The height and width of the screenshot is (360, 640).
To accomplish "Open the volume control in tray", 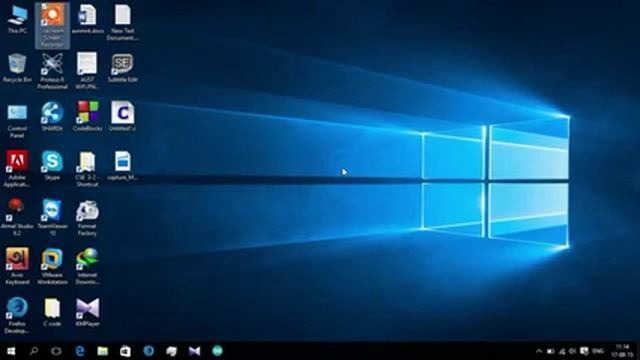I will tap(573, 351).
